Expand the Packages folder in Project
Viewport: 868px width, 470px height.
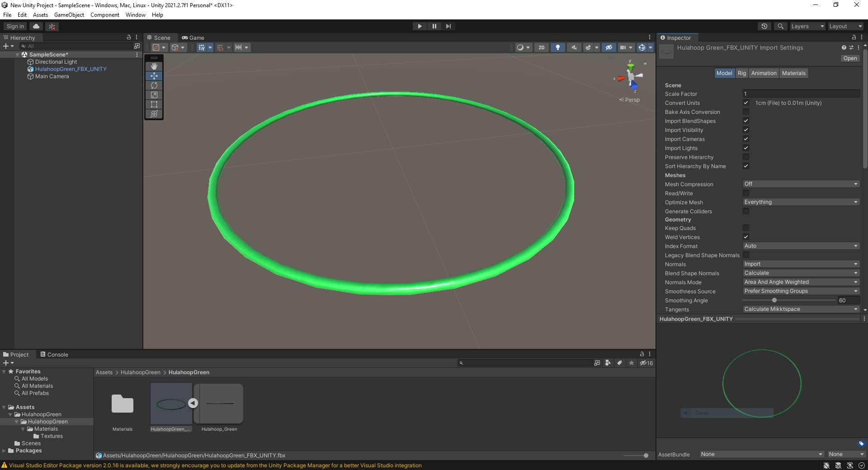coord(4,451)
